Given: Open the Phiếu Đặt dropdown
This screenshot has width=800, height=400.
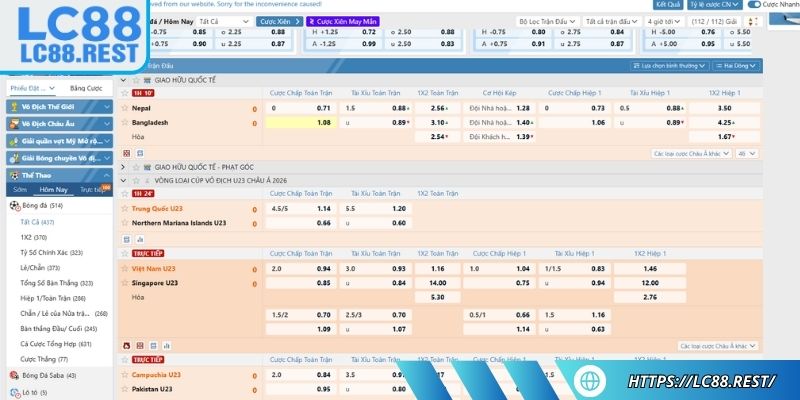Looking at the screenshot, I should coord(32,88).
